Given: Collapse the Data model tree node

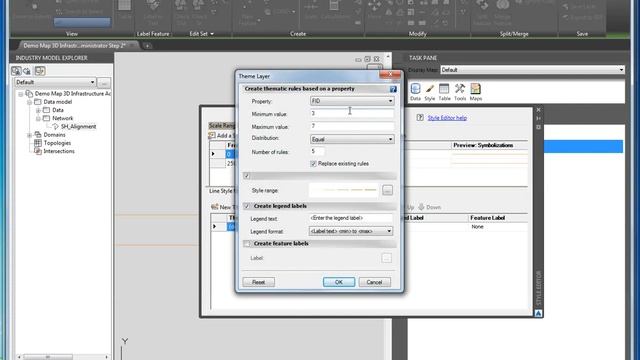Looking at the screenshot, I should [x=29, y=102].
